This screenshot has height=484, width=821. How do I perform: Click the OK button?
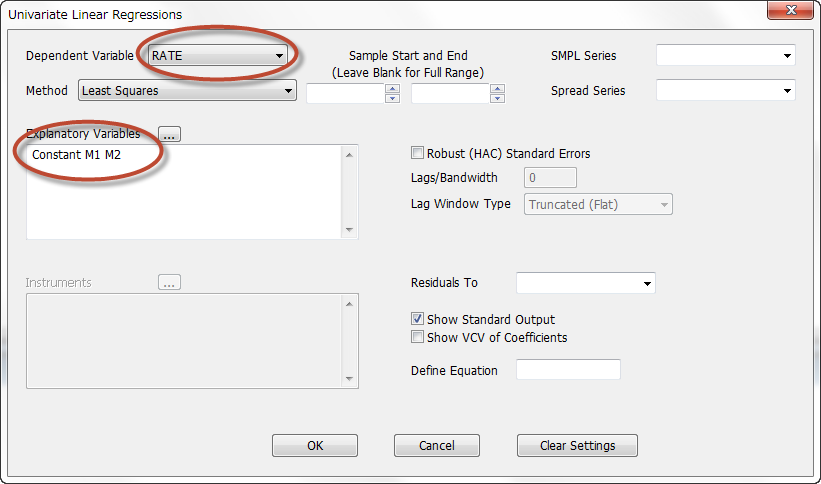pyautogui.click(x=315, y=445)
